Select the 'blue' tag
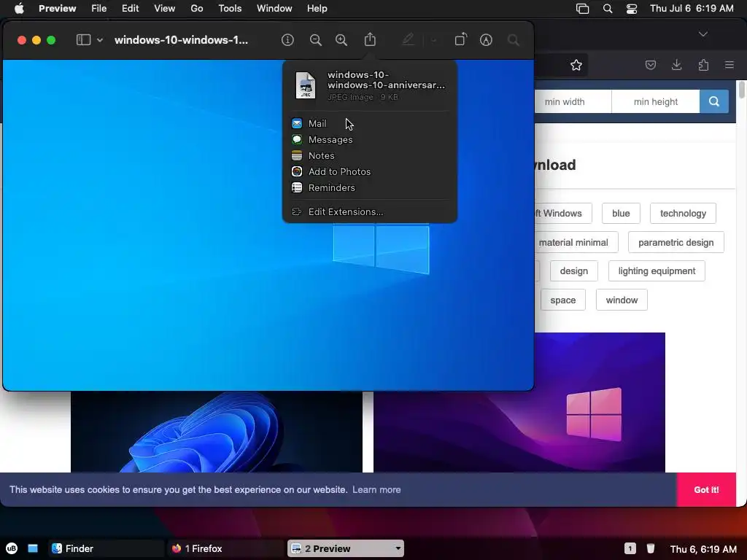The height and width of the screenshot is (560, 747). pos(621,214)
